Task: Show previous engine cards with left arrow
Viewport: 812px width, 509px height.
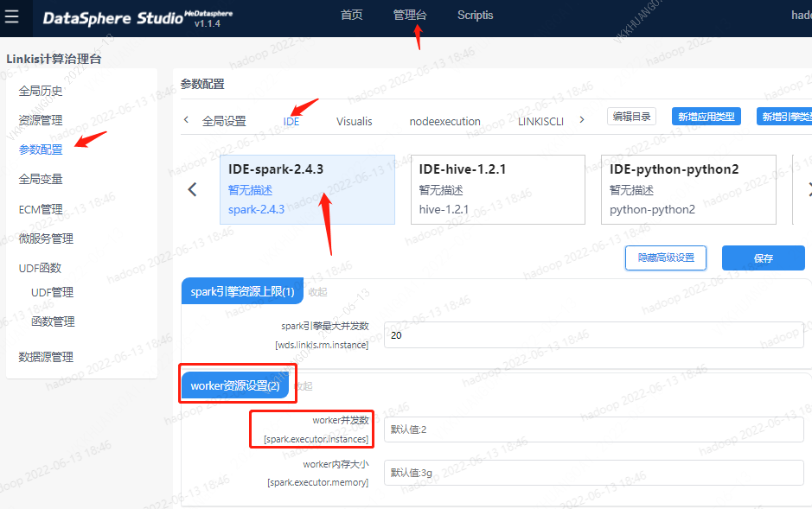Action: pyautogui.click(x=192, y=189)
